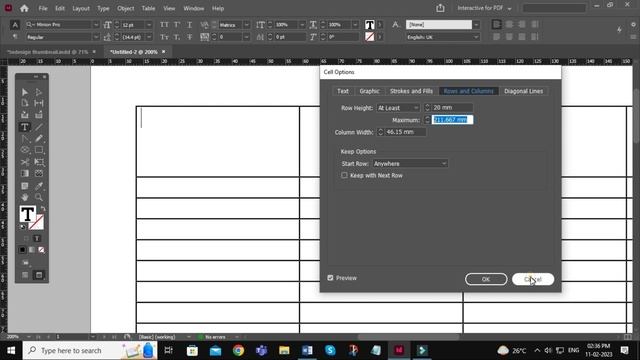Click Swap Fill and Stroke arrow
The width and height of the screenshot is (640, 360).
coord(43,209)
